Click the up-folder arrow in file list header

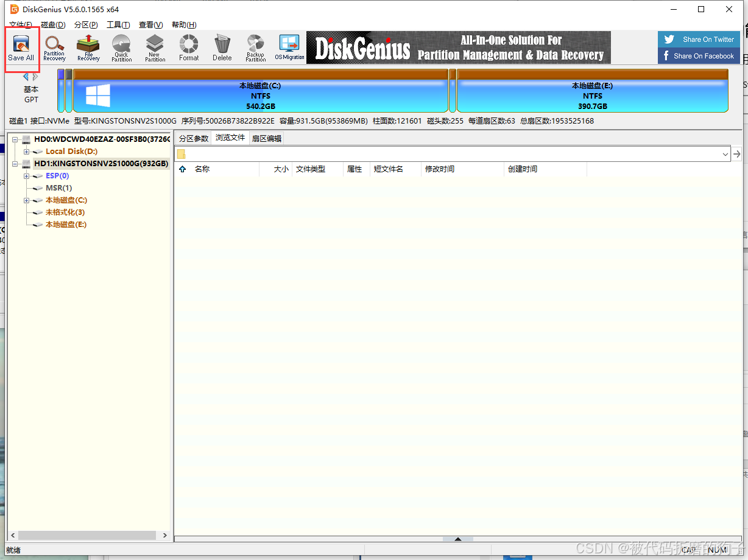point(182,169)
